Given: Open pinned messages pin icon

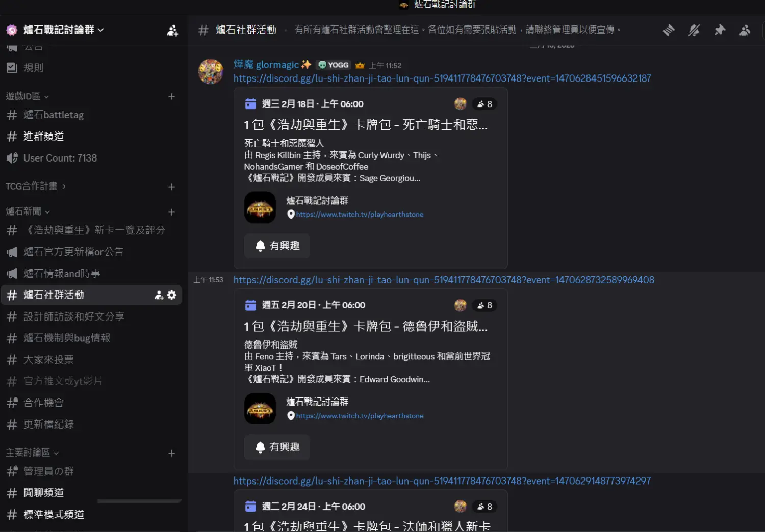Looking at the screenshot, I should [x=720, y=30].
